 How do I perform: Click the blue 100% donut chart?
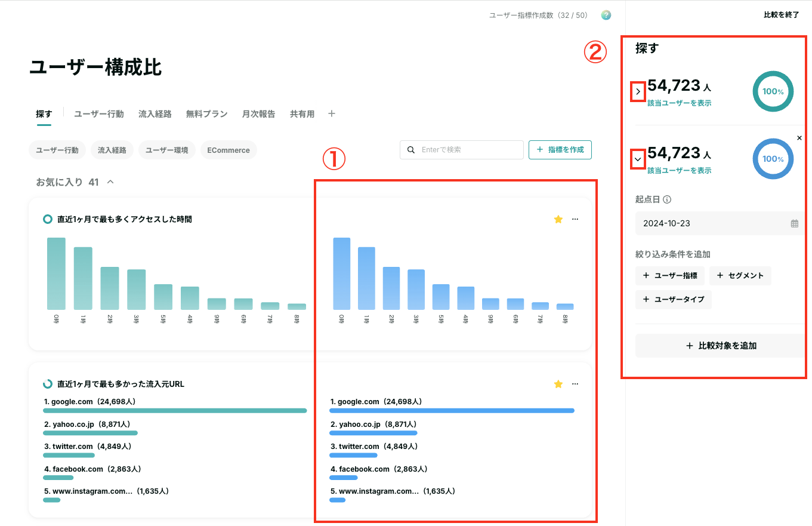[773, 159]
